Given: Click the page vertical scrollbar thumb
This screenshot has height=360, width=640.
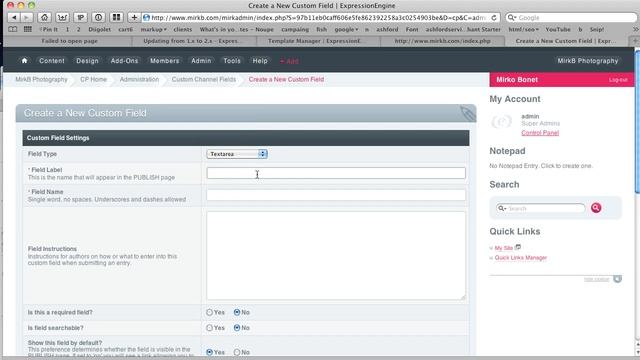Looking at the screenshot, I should tap(637, 122).
